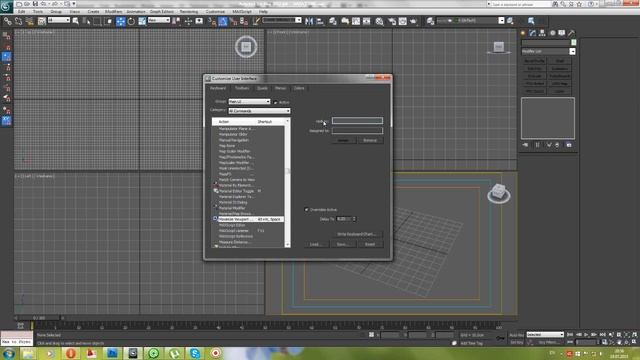The width and height of the screenshot is (640, 360).
Task: Click the Pin Stack icon below modifier stack
Action: coord(525,145)
